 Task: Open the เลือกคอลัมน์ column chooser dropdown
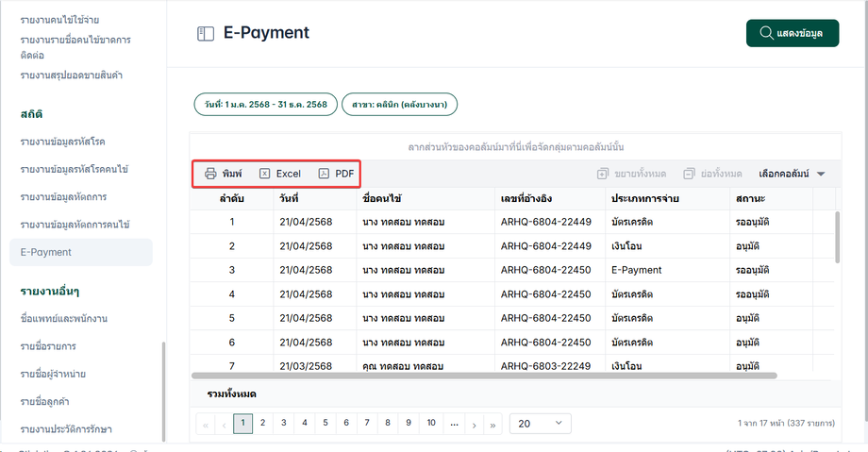pos(792,174)
